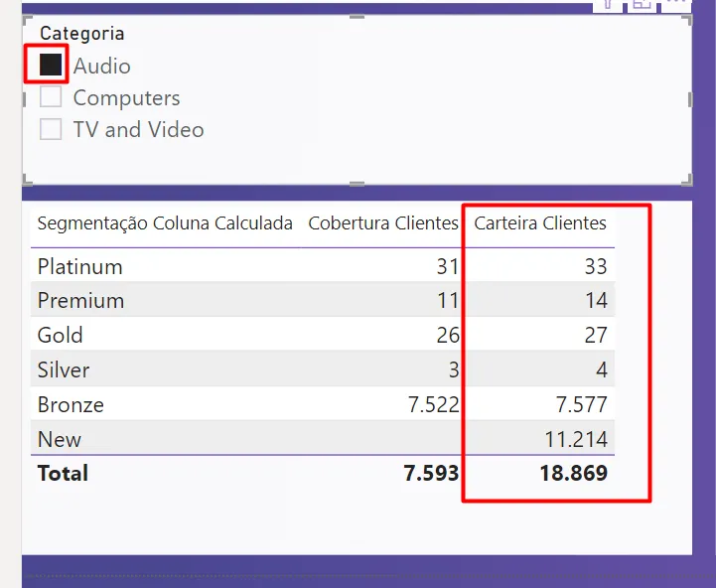Image resolution: width=716 pixels, height=588 pixels.
Task: Click the slicer's left-middle resize handle
Action: point(25,99)
